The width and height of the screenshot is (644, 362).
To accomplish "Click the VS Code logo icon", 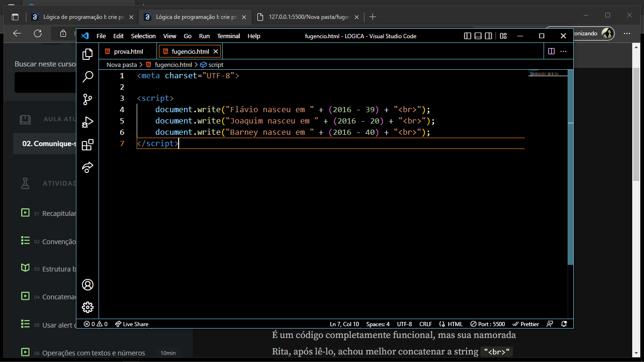I will (85, 36).
